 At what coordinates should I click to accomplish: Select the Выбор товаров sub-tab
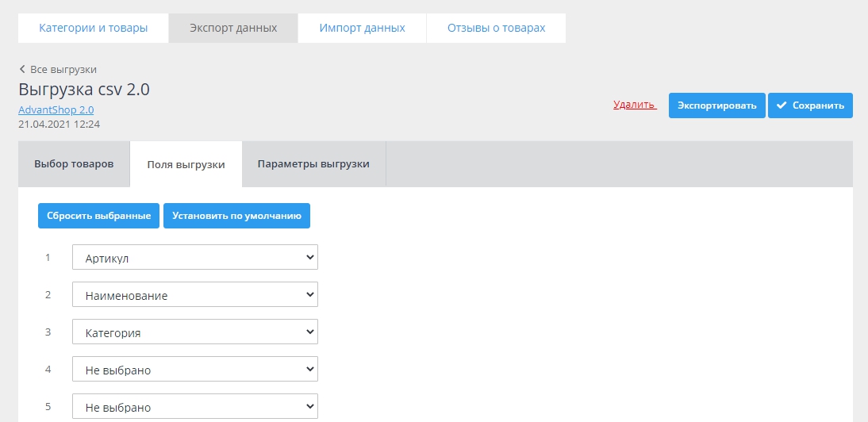coord(74,164)
